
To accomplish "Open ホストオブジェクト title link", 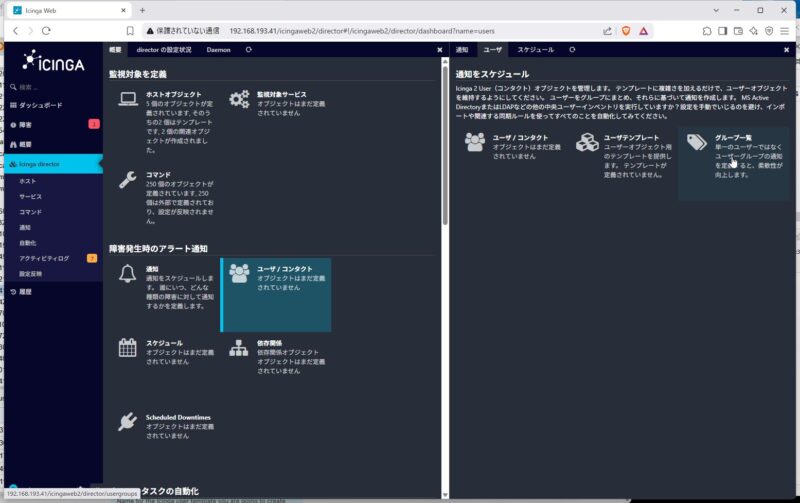I will [173, 94].
